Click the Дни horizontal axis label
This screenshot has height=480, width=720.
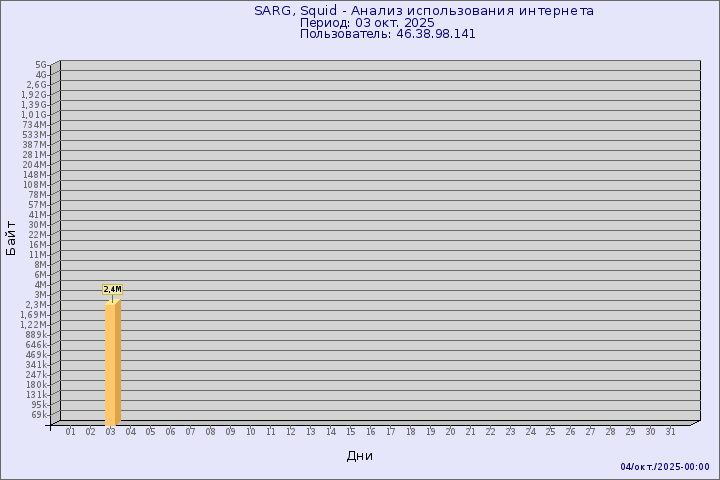pyautogui.click(x=360, y=456)
